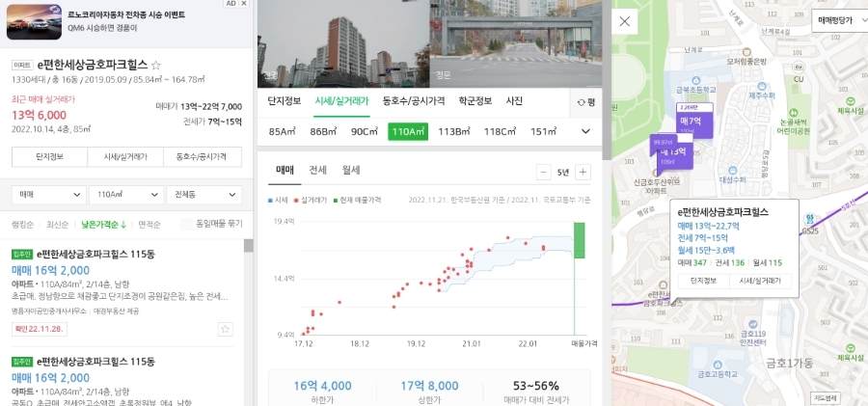
Task: Close the map panel with X
Action: (x=624, y=21)
